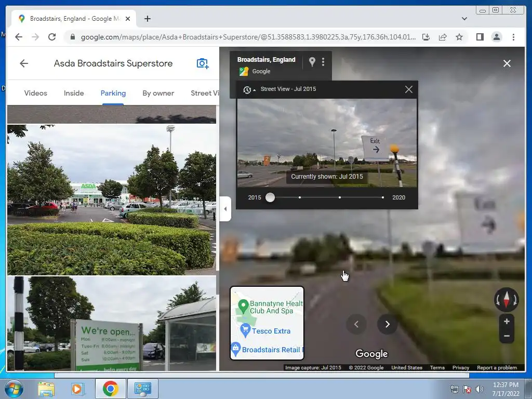View We're open sign photo

coord(112,324)
